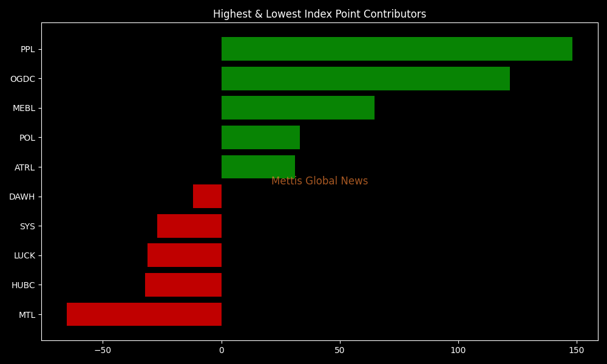Select the LUCK axis label
Screen dimensions: 607x364
point(24,255)
